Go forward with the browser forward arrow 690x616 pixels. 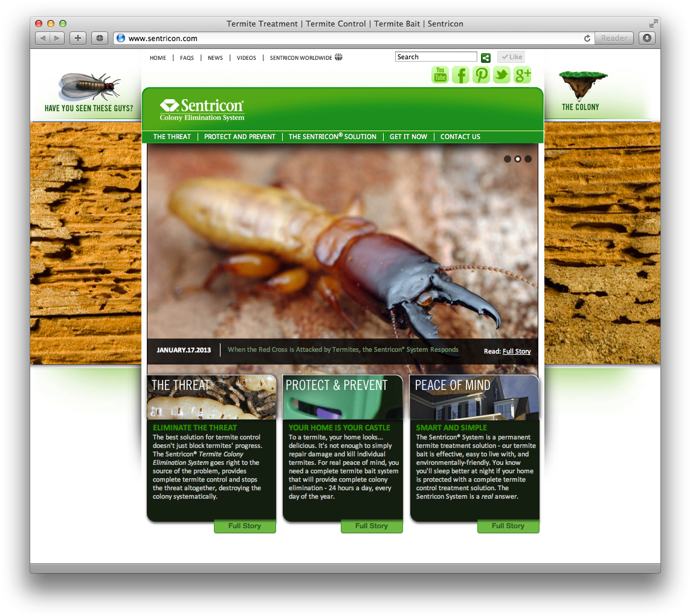tap(57, 38)
